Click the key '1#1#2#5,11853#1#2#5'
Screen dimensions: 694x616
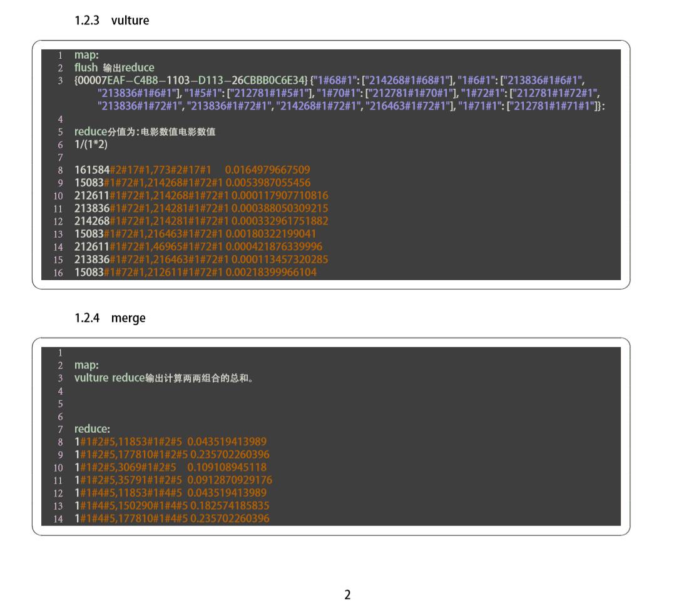pos(128,442)
